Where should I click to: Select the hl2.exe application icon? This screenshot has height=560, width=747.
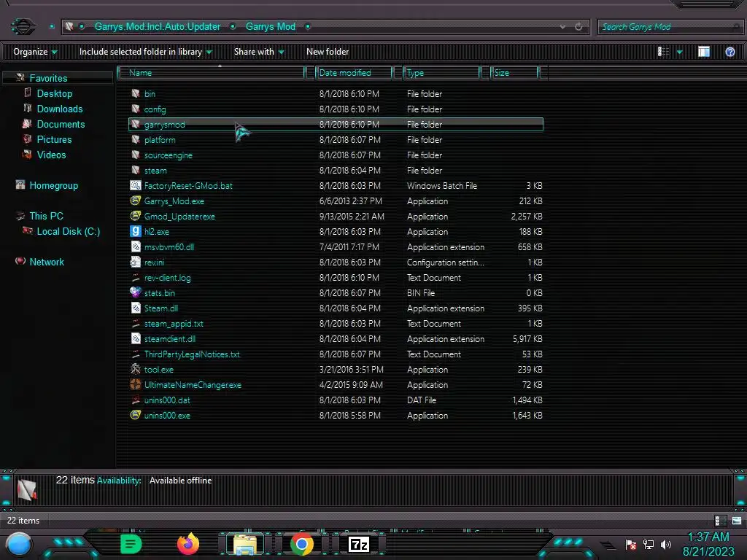coord(136,231)
